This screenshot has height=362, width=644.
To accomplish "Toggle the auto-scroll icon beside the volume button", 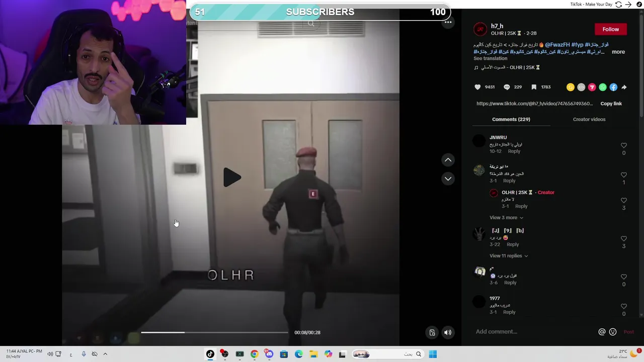I will [432, 332].
